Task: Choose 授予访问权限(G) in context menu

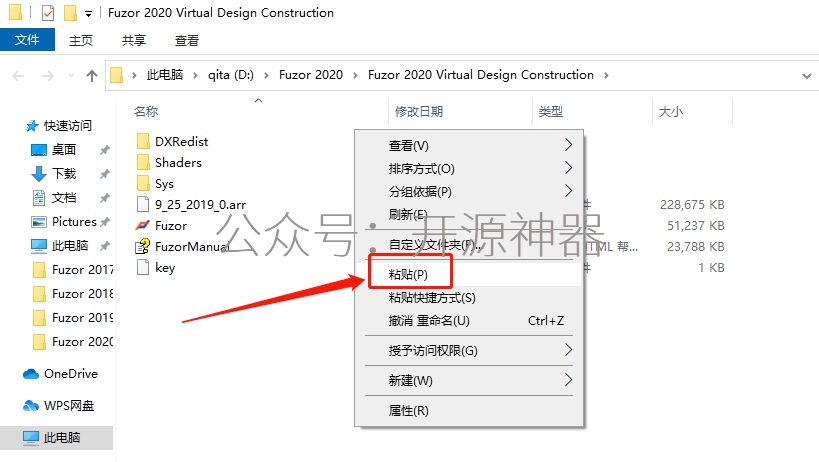Action: pyautogui.click(x=469, y=351)
